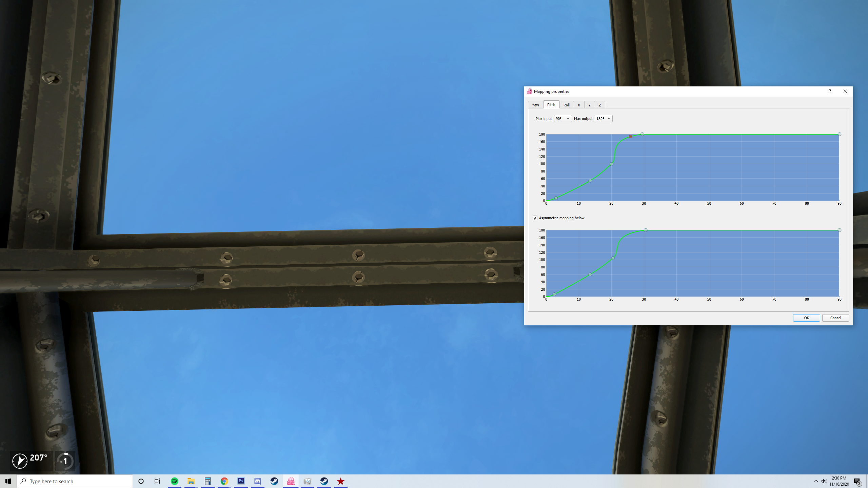Open Spotify from the taskbar
This screenshot has height=488, width=868.
(175, 481)
